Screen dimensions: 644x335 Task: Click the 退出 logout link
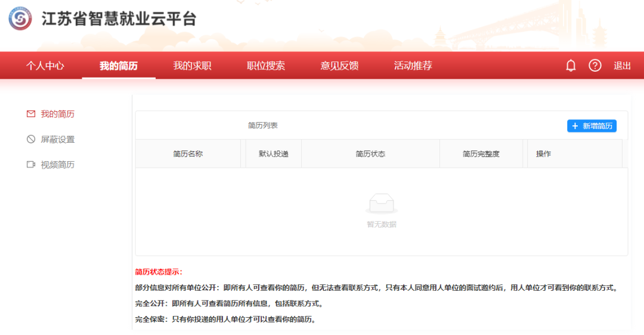[x=622, y=66]
